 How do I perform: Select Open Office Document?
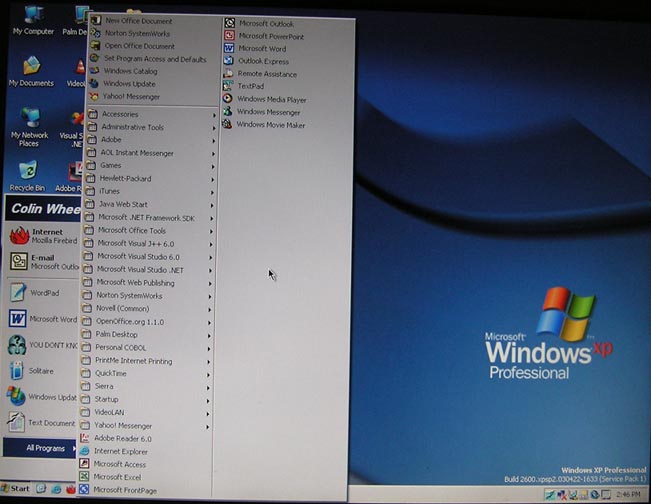[132, 46]
